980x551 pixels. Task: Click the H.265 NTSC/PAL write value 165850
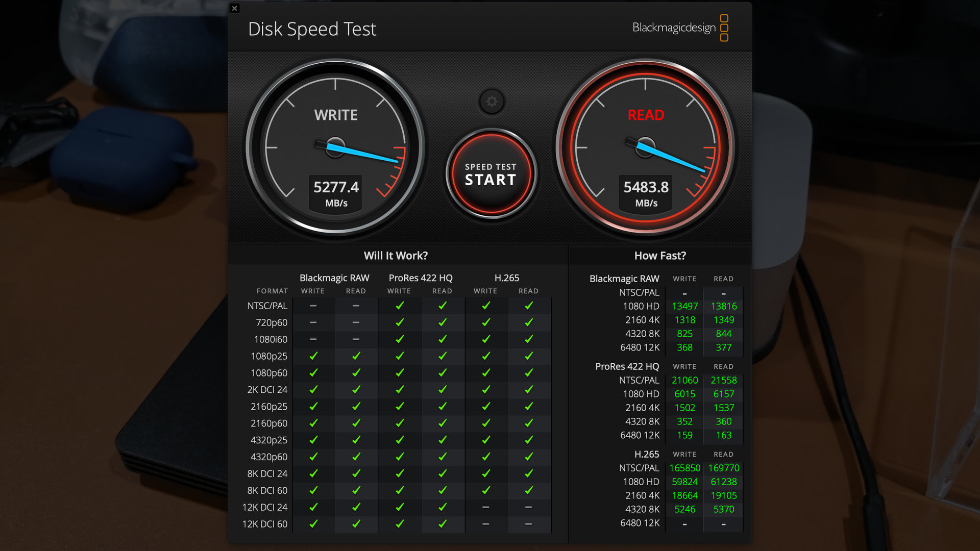point(684,468)
